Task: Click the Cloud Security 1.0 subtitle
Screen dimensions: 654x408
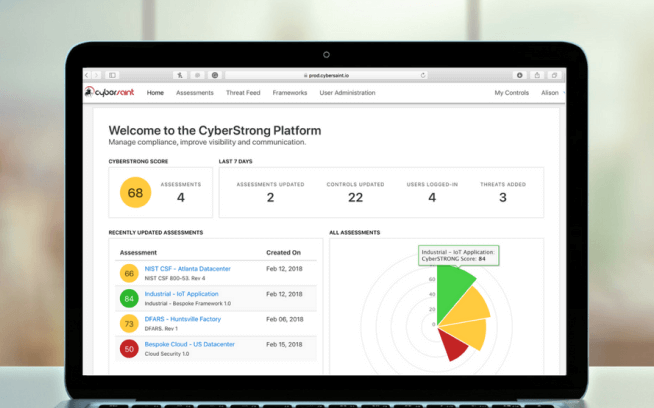Action: tap(167, 354)
